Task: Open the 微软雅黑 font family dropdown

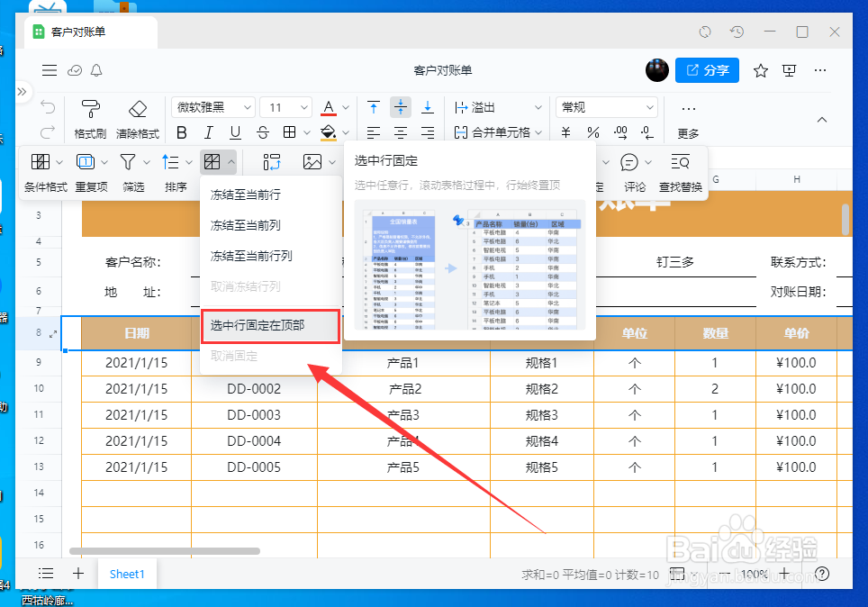Action: [x=213, y=107]
